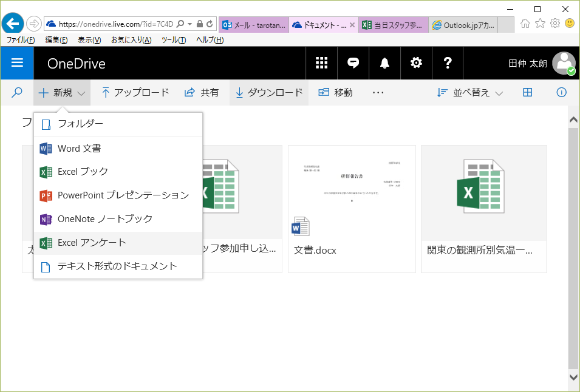
Task: Open the information details pane icon
Action: point(561,92)
